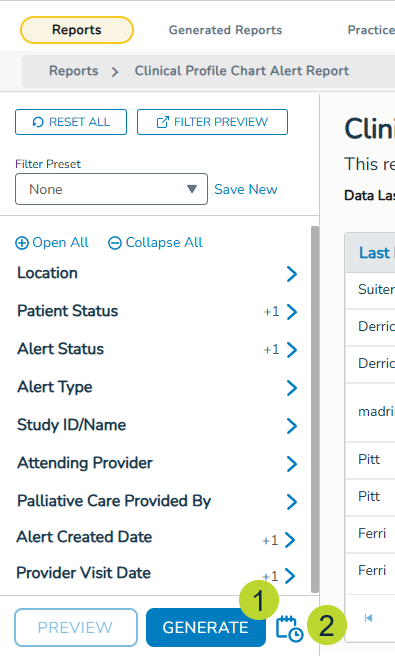Viewport: 395px width, 656px height.
Task: Click the Filter Preview external link icon
Action: (162, 122)
